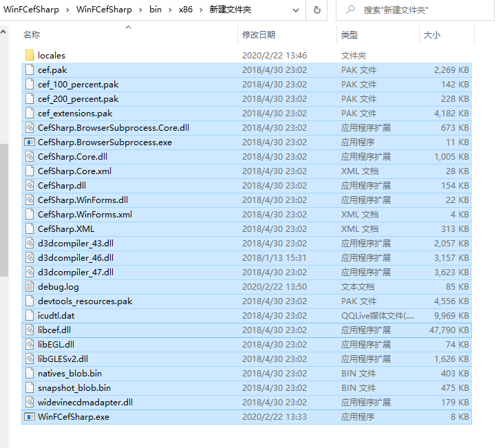Image resolution: width=503 pixels, height=448 pixels.
Task: Click the 47,790 KB size value
Action: pos(449,330)
